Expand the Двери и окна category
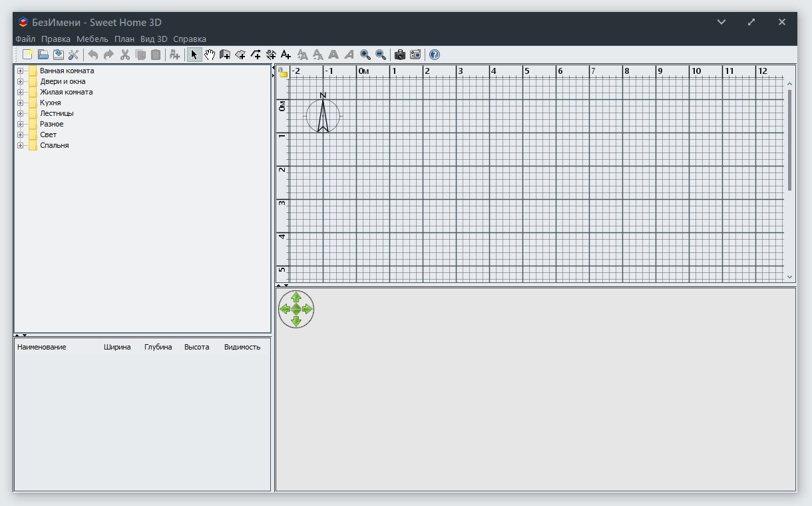Screen dimensions: 812x506 21,82
